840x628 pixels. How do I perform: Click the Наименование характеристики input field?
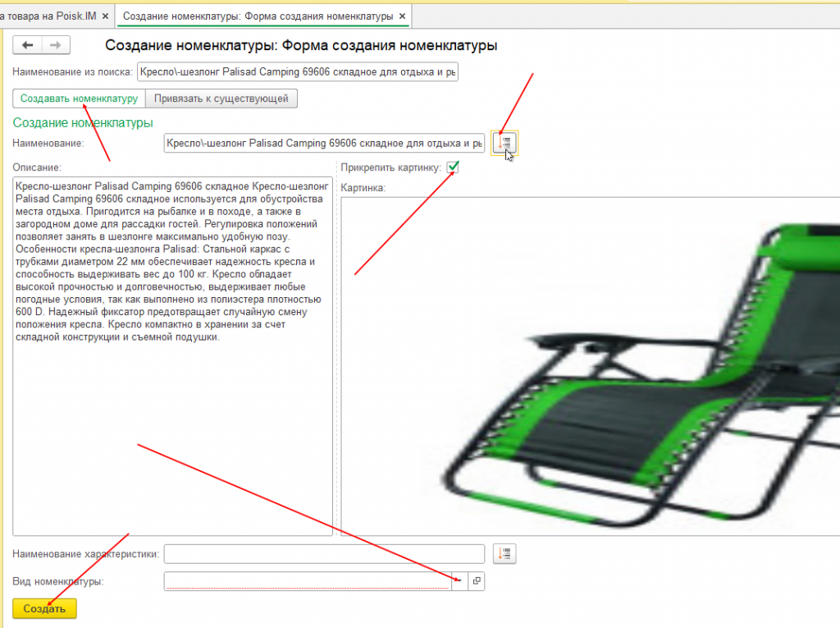[324, 554]
